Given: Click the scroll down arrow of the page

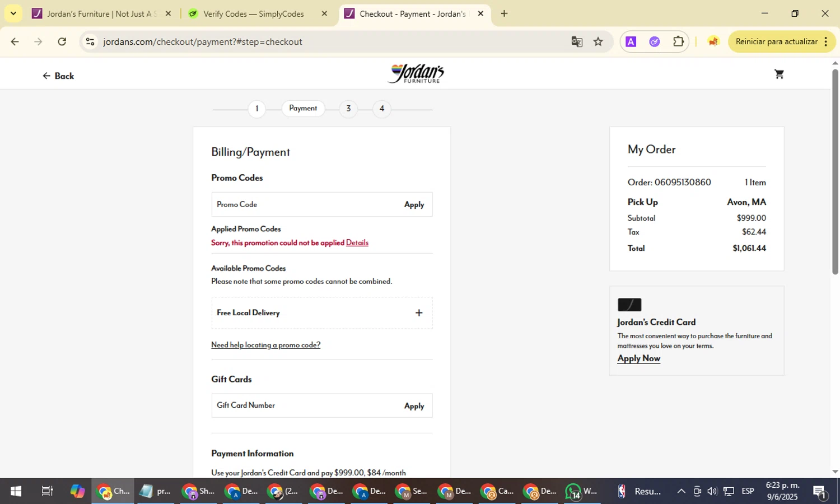Looking at the screenshot, I should (x=835, y=472).
